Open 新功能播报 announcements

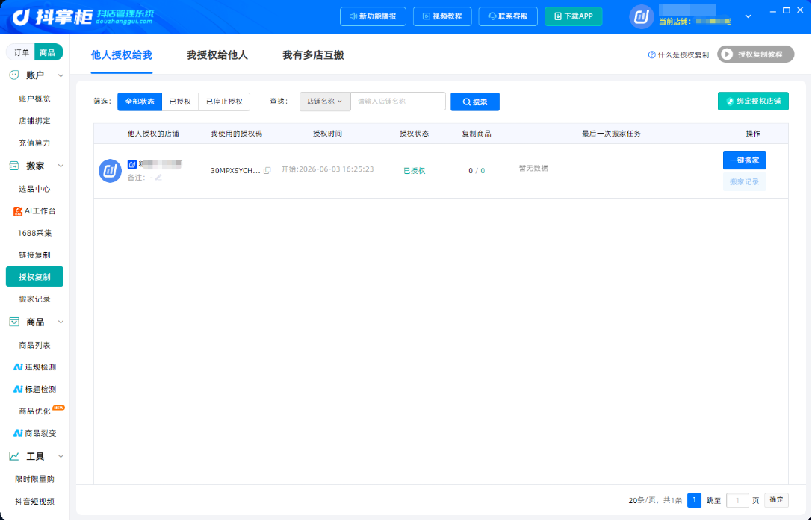373,16
